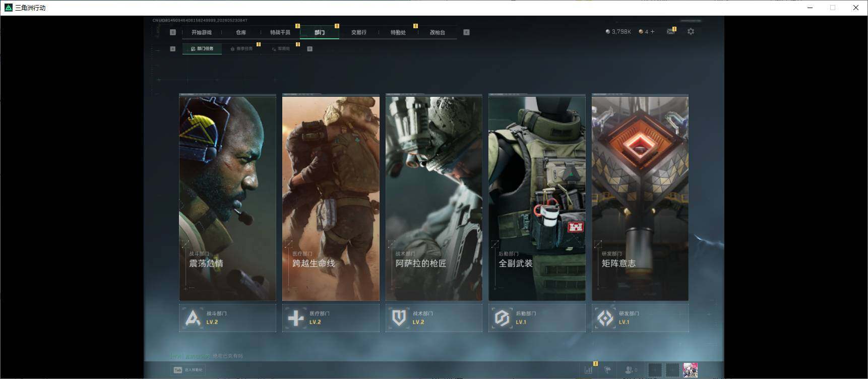Image resolution: width=868 pixels, height=379 pixels.
Task: Click the plus icon to add currency
Action: 652,31
